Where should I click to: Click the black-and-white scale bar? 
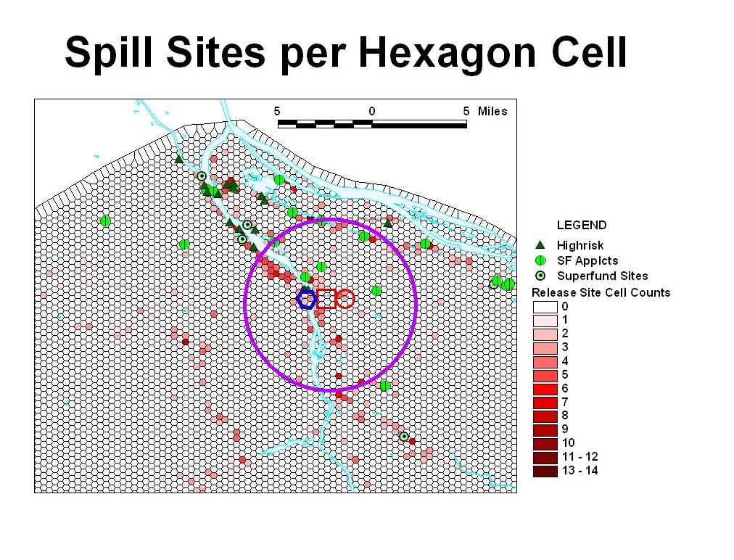point(372,124)
